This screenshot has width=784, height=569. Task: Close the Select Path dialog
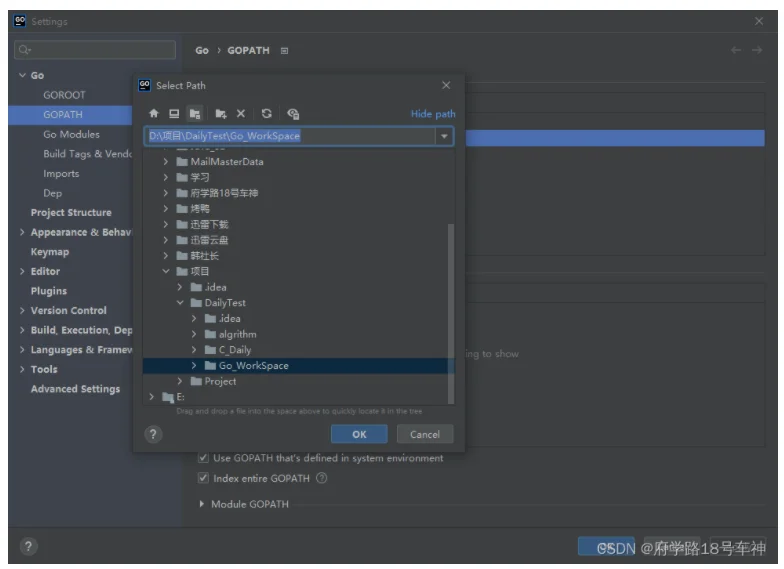(x=446, y=86)
